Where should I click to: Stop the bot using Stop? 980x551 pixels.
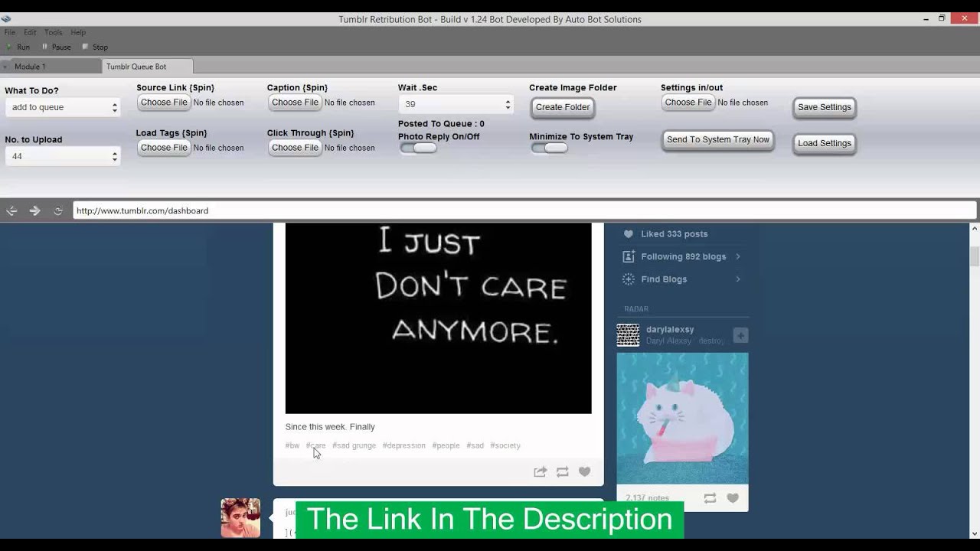tap(95, 47)
